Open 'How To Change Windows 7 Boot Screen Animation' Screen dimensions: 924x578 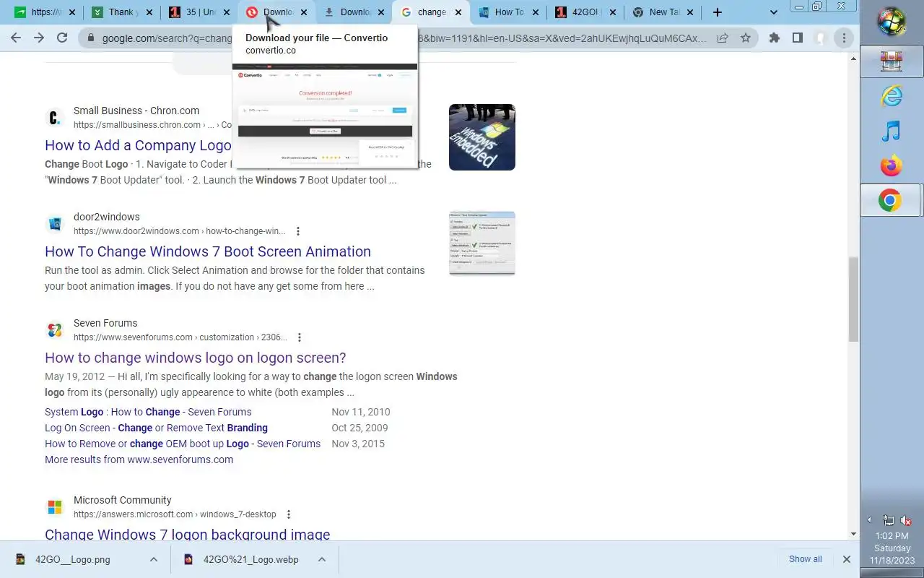tap(208, 251)
